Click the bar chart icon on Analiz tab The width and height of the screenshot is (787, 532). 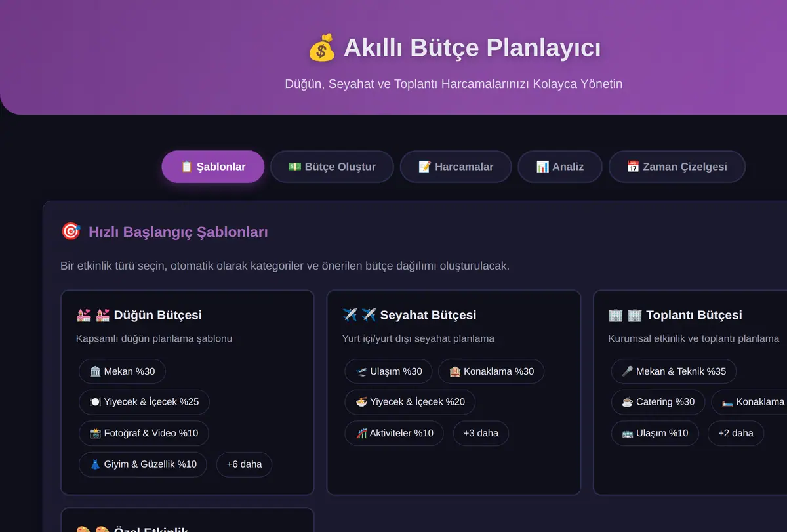pyautogui.click(x=542, y=167)
